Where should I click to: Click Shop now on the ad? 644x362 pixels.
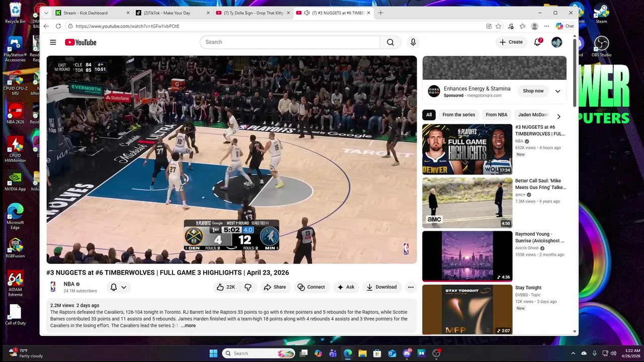click(533, 91)
